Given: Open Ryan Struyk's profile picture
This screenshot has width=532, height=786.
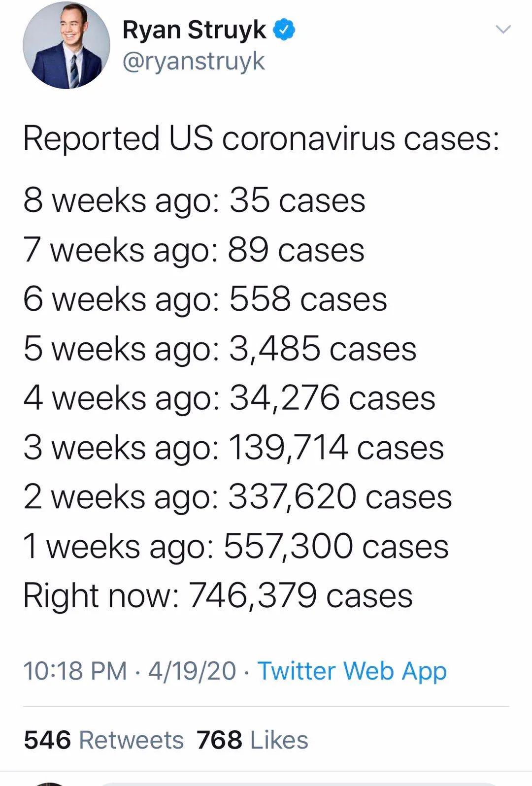Looking at the screenshot, I should [x=66, y=45].
